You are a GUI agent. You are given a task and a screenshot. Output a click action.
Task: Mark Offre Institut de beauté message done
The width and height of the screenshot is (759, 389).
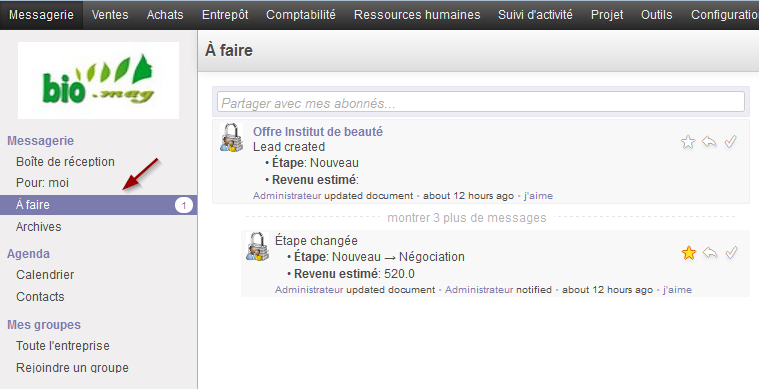[730, 142]
